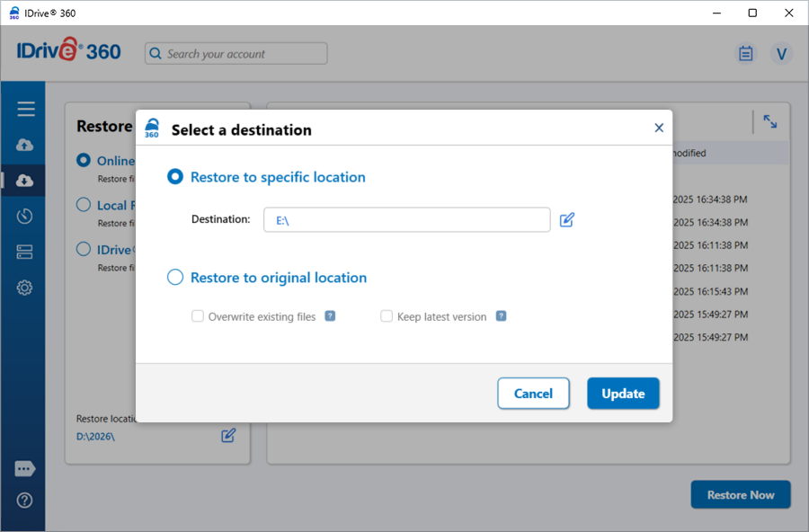
Task: Click the edit icon next to Destination field
Action: 567,219
